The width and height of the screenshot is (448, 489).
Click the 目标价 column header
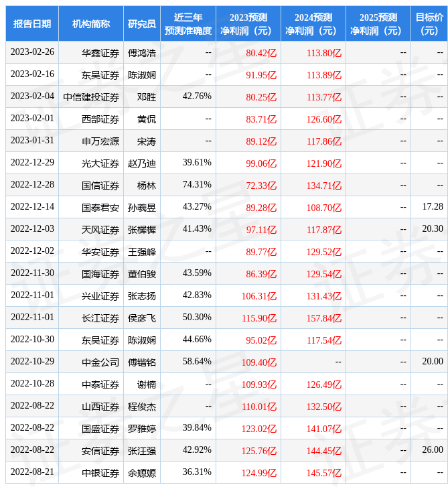[429, 24]
